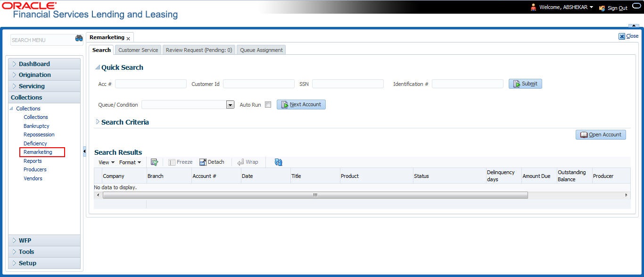Switch to the Queue Assignment tab
This screenshot has height=277, width=644.
(261, 50)
